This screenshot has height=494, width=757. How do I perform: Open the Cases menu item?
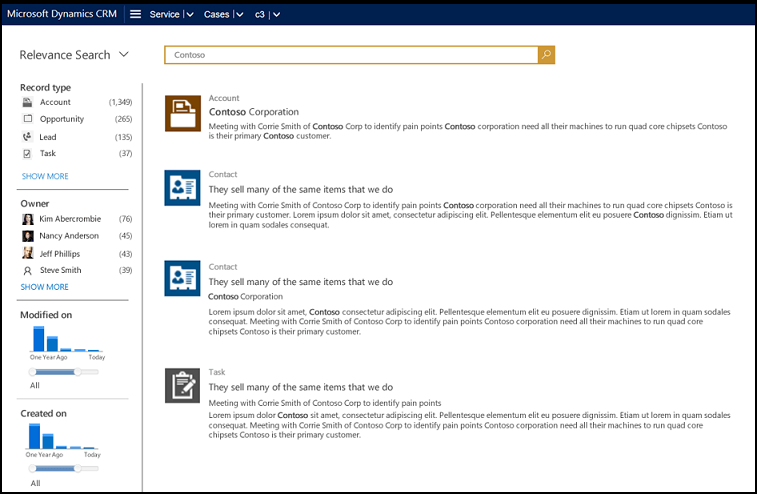pyautogui.click(x=216, y=14)
